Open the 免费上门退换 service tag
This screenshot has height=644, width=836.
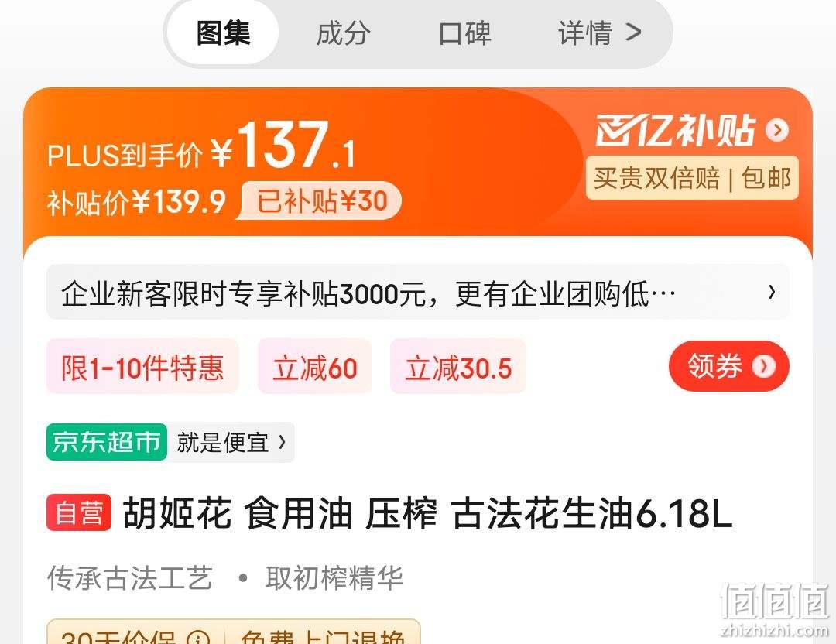pyautogui.click(x=323, y=635)
